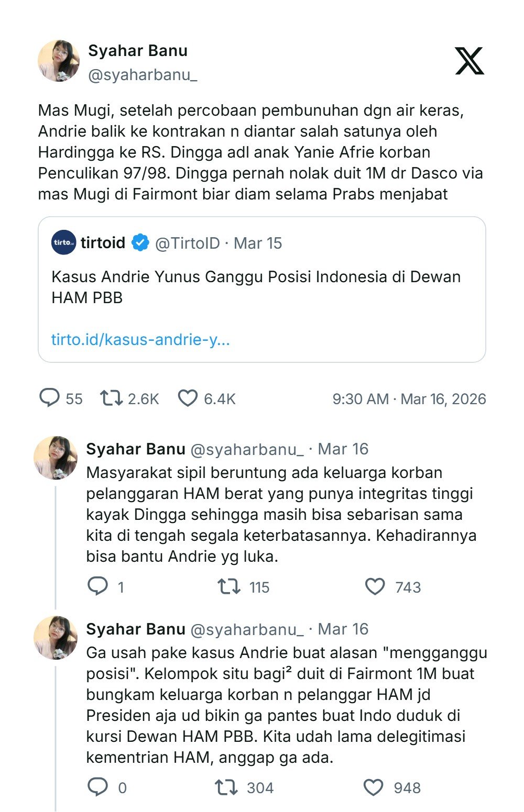524x812 pixels.
Task: Open tirto.id/kasus-andrie-y... link
Action: tap(140, 340)
